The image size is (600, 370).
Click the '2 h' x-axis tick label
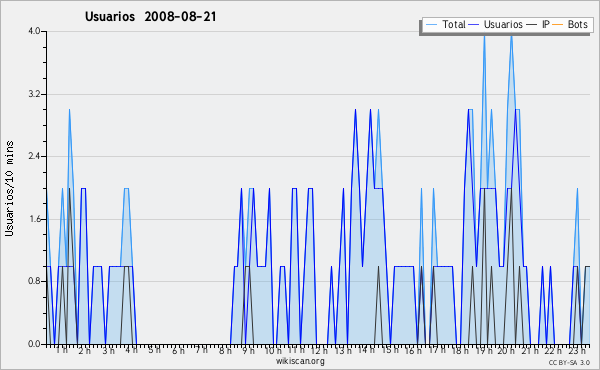[x=85, y=350]
